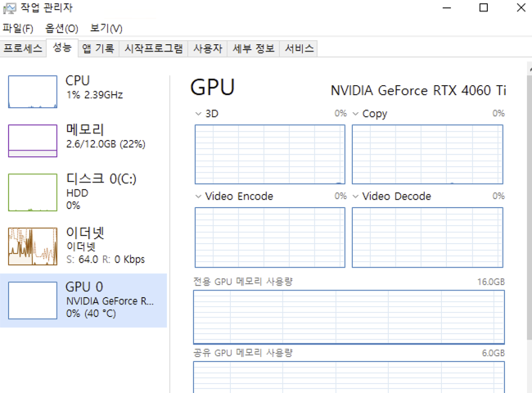Close the 작업 관리자 window
The width and height of the screenshot is (532, 393).
[521, 8]
